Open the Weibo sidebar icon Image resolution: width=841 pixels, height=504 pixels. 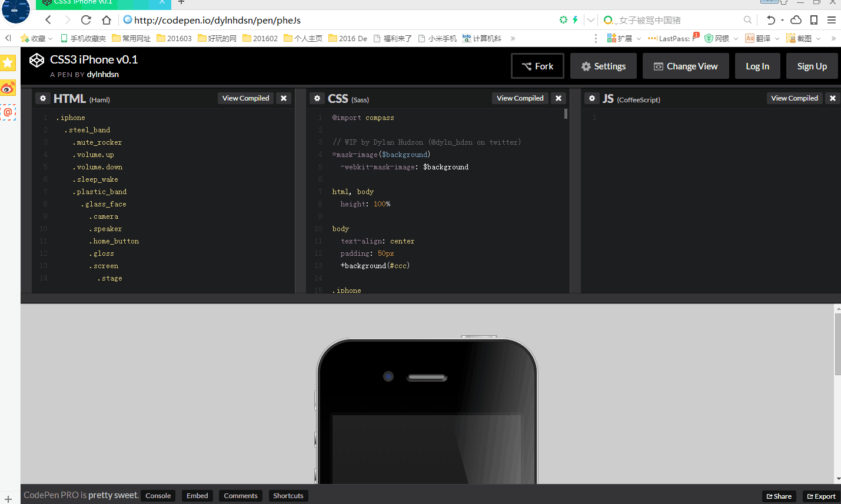click(8, 88)
